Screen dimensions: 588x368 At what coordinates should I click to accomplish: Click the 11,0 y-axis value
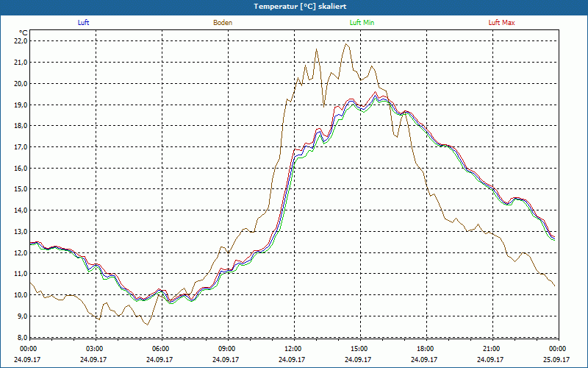(x=21, y=274)
